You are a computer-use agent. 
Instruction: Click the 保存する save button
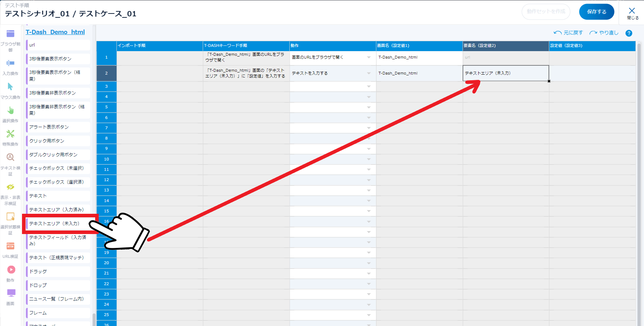pyautogui.click(x=596, y=12)
